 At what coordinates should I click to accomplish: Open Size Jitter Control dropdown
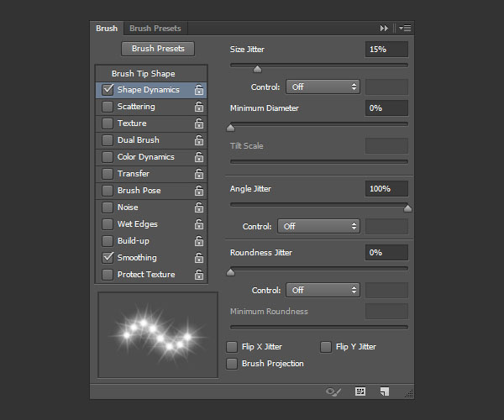point(323,87)
